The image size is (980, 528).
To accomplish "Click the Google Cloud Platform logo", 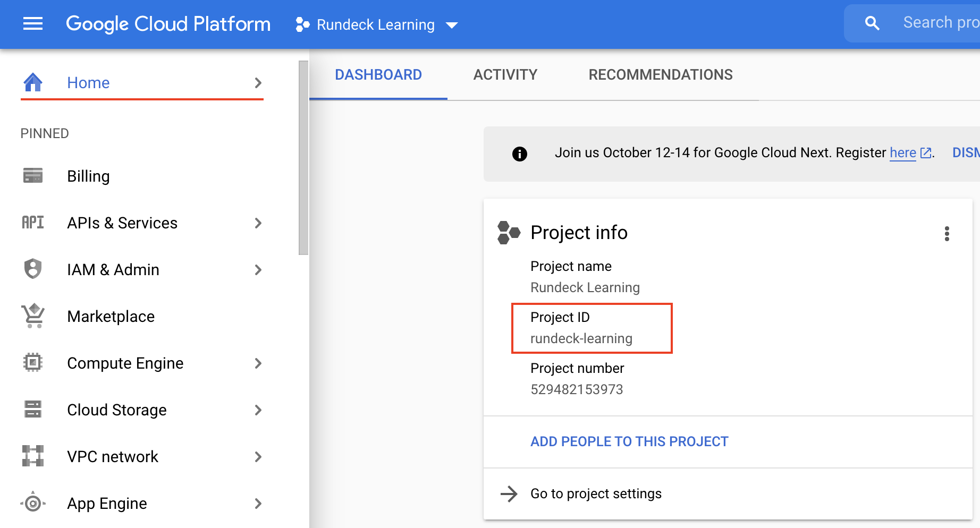I will point(168,24).
